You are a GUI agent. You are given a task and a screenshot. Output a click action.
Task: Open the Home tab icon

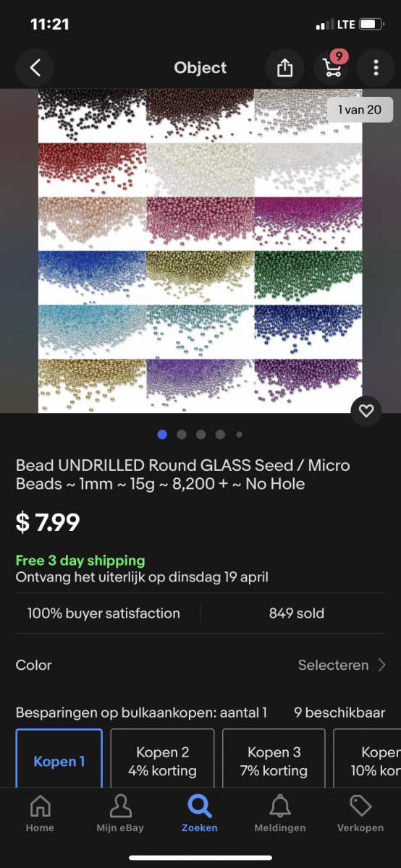click(40, 813)
